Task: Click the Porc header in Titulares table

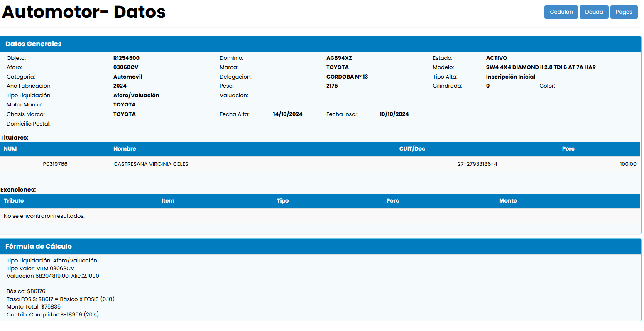Action: 568,149
